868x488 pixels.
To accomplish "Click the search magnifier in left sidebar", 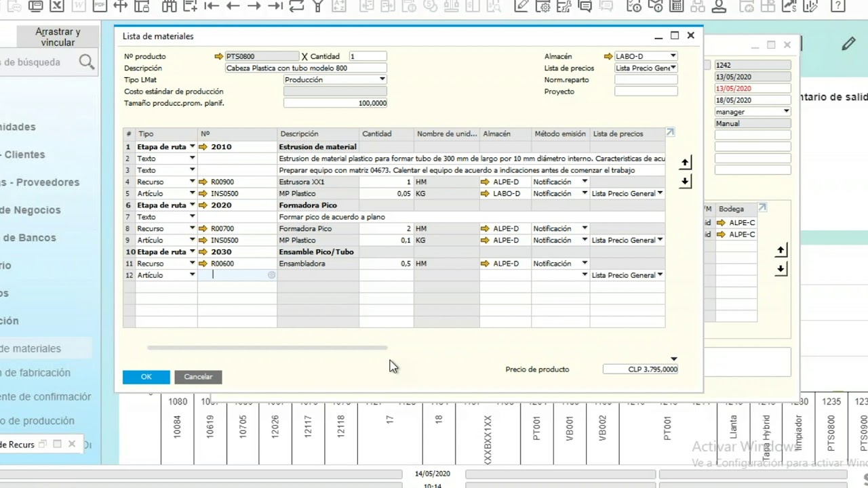I will point(86,62).
